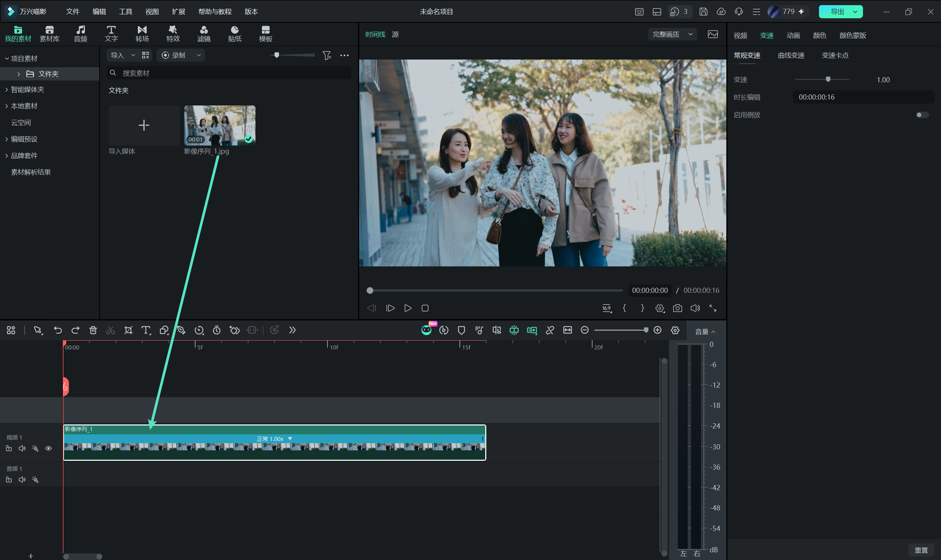The image size is (941, 560).
Task: Click the 导入媒体 plus tile
Action: [144, 125]
